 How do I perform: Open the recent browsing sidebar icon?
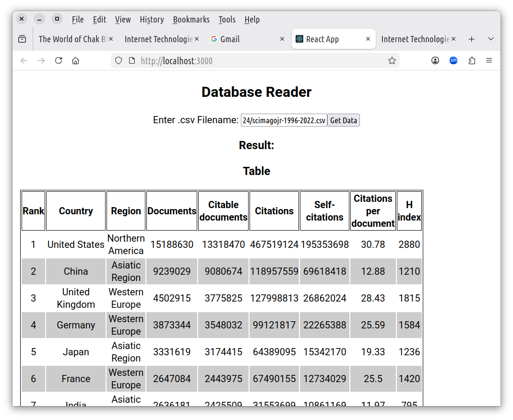pos(22,39)
